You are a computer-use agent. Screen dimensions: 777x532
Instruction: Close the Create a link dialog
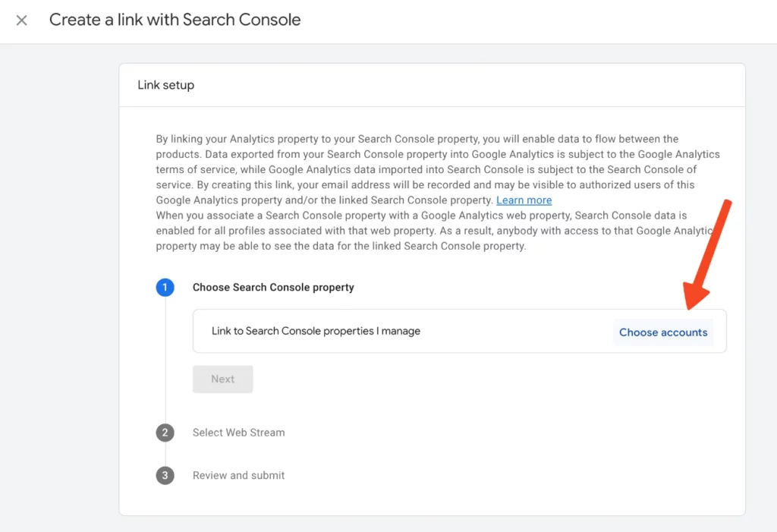coord(21,20)
